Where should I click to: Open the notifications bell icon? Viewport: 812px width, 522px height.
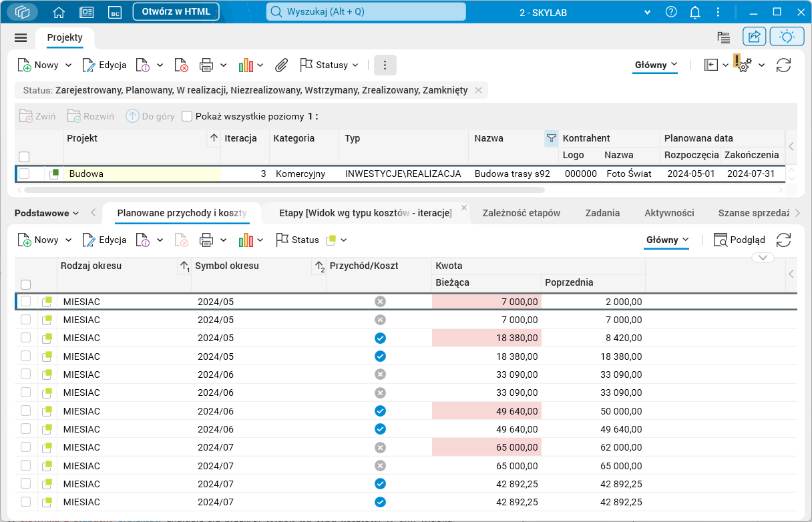click(x=695, y=12)
